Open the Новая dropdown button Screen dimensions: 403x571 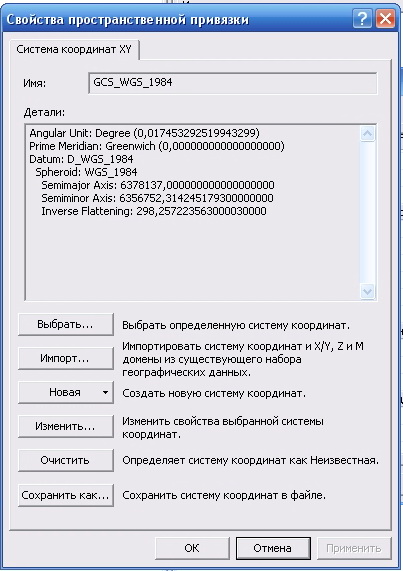pyautogui.click(x=66, y=393)
